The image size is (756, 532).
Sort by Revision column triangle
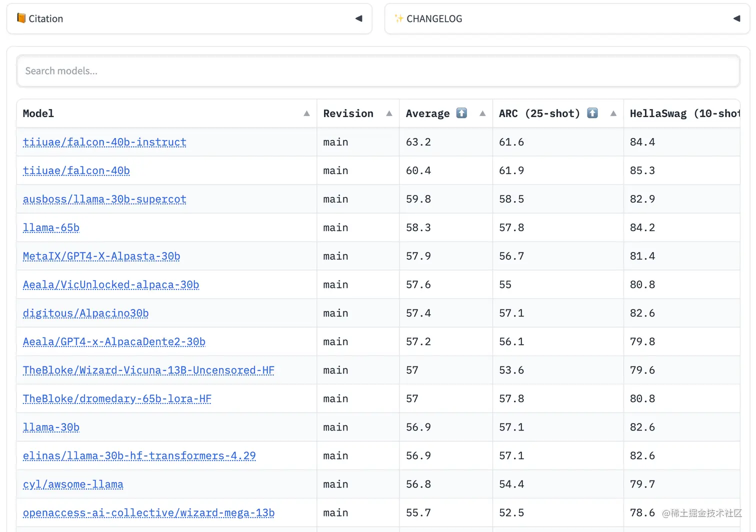[x=389, y=113]
